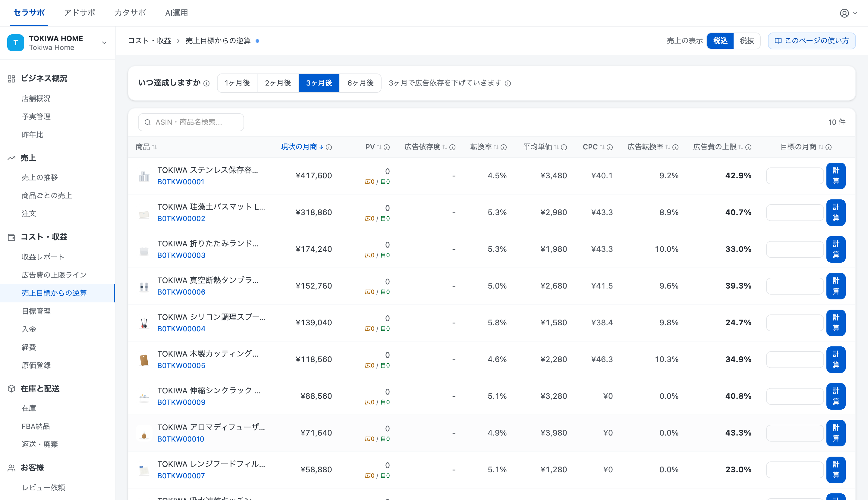Sort by 転換率 column arrows

coord(496,147)
